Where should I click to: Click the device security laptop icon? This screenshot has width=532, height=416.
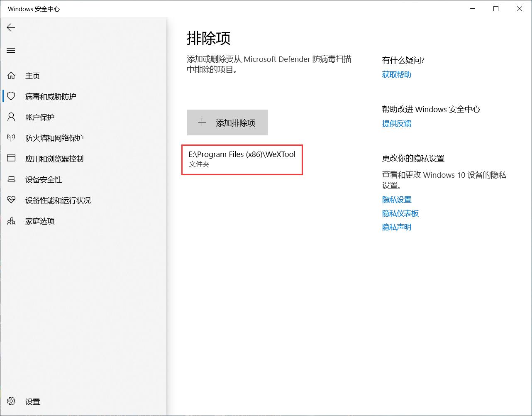11,179
